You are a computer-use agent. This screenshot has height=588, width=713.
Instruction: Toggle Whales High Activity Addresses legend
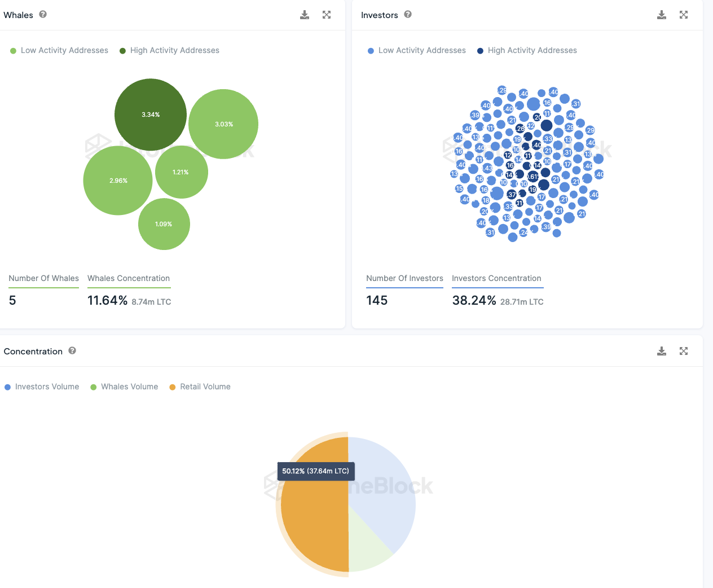169,50
